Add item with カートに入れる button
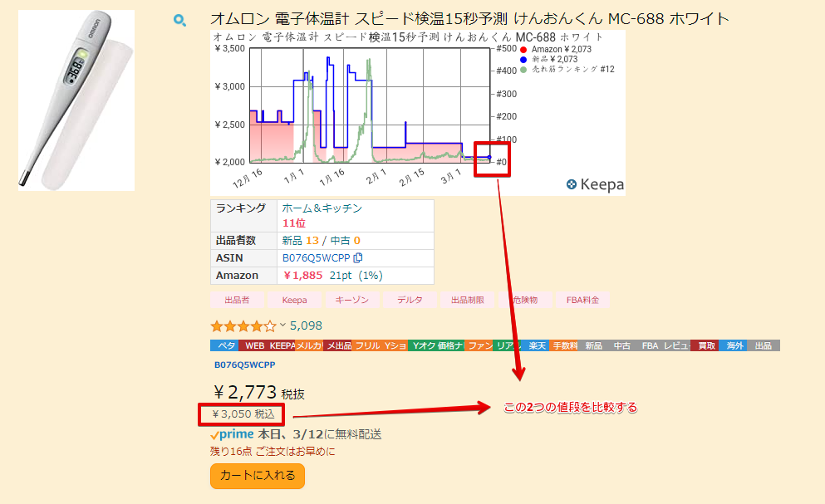Viewport: 825px width, 504px height. 258,476
